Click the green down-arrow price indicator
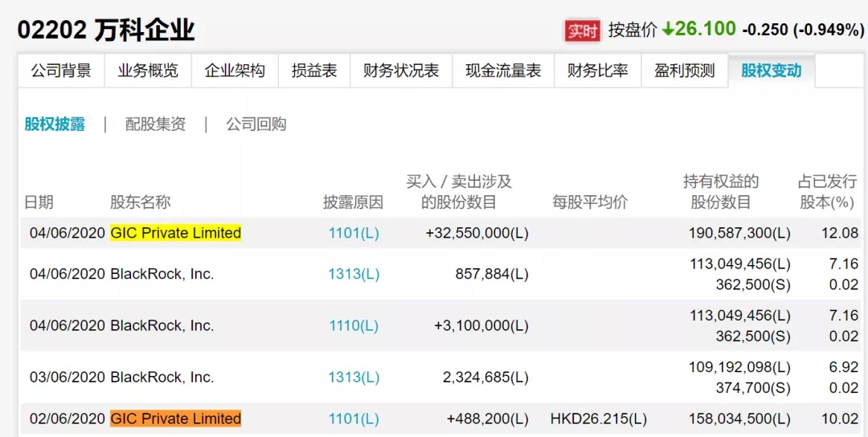Image resolution: width=868 pixels, height=437 pixels. click(668, 29)
